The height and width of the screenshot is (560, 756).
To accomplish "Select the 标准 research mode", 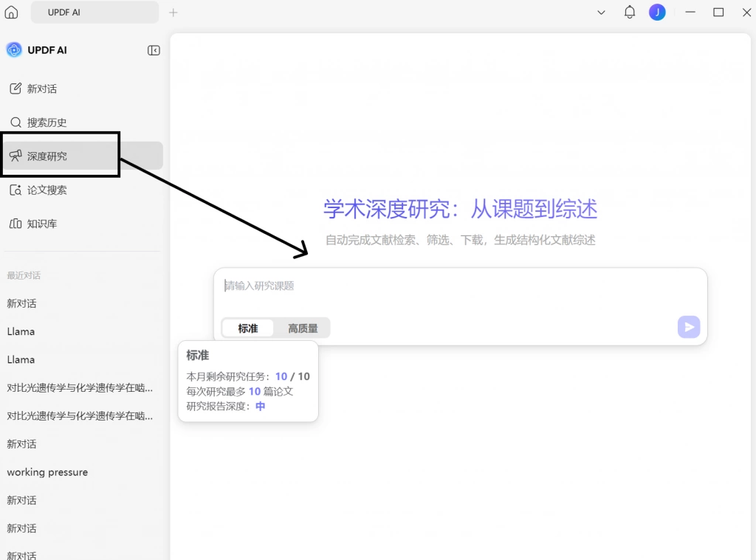I will (248, 328).
